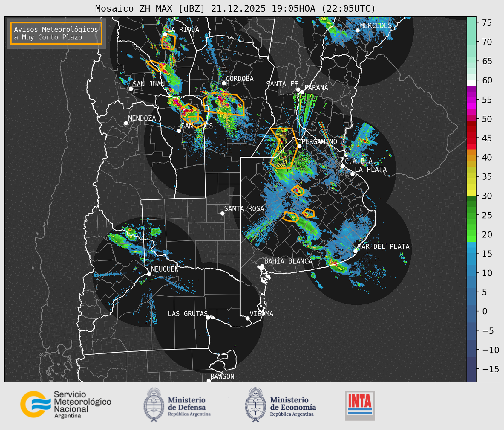504x430 pixels.
Task: Click the INTA logo
Action: (x=360, y=405)
